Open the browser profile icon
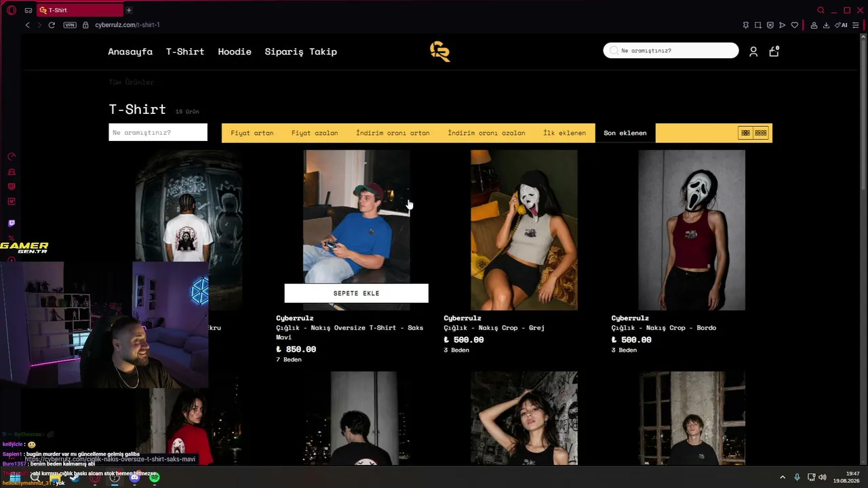Viewport: 868px width, 488px height. pos(814,25)
